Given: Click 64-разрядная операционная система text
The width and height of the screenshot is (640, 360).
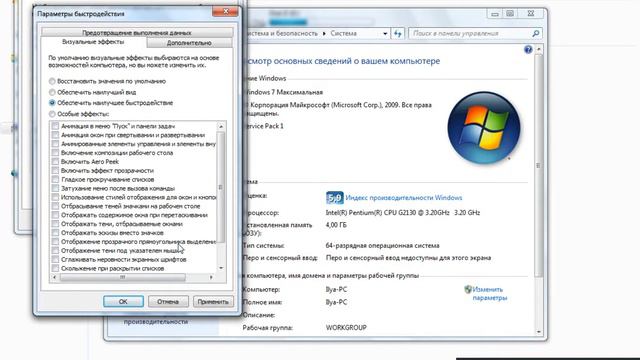Looking at the screenshot, I should click(382, 246).
